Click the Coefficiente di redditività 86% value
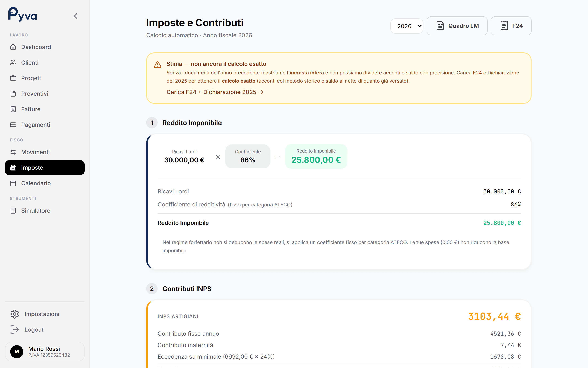 (x=516, y=204)
